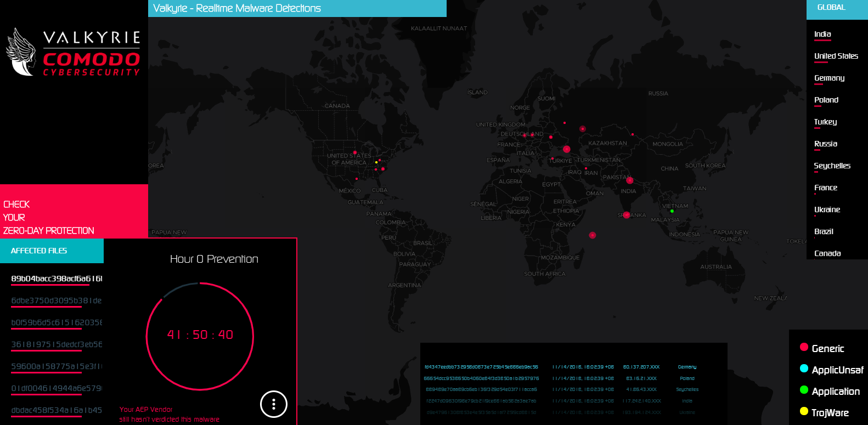Open affected file 6dbe3750d3095b38
Viewport: 868px width, 425px height.
pos(57,301)
